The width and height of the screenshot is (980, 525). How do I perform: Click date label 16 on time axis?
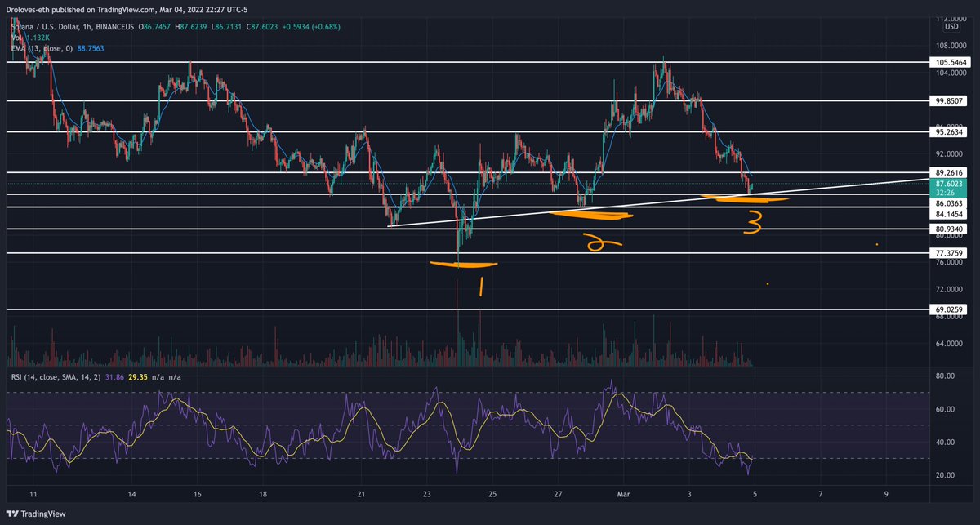pos(197,495)
